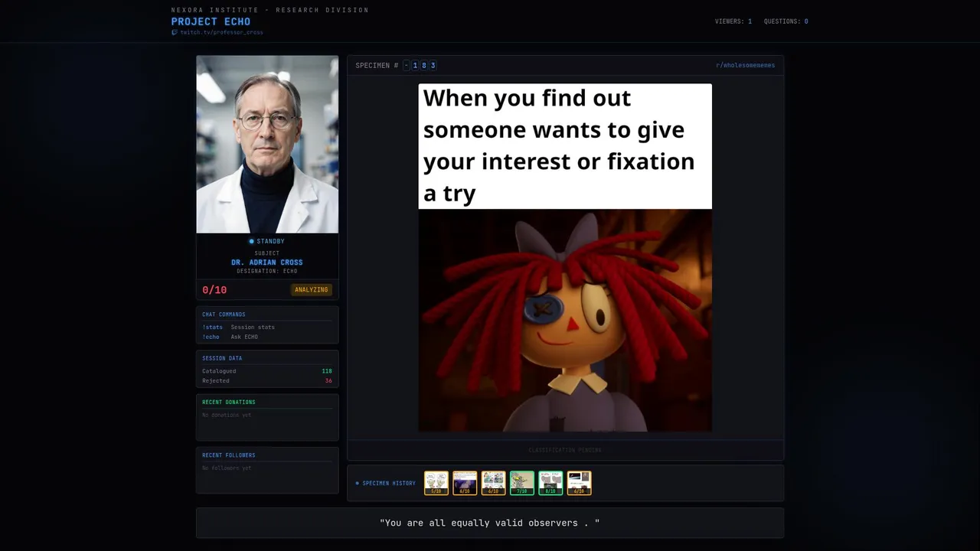Viewport: 980px width, 551px height.
Task: Click the 'equally valid observers' quote
Action: (x=490, y=523)
